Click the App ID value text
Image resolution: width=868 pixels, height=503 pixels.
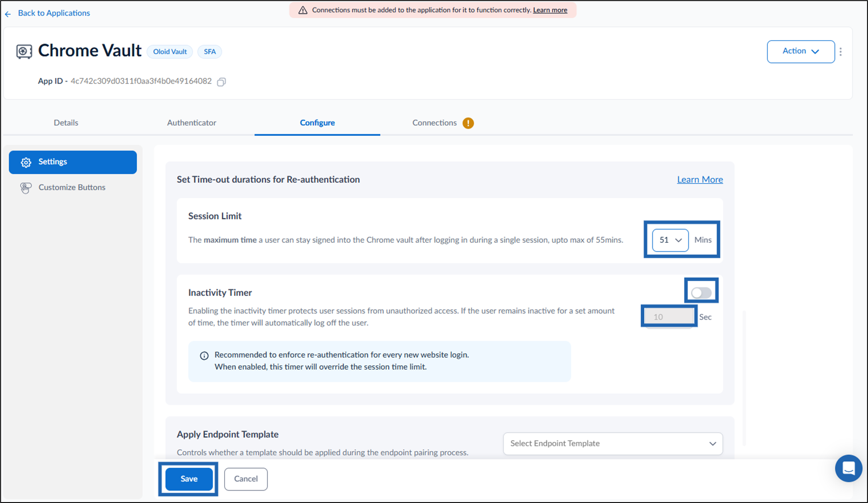click(141, 81)
